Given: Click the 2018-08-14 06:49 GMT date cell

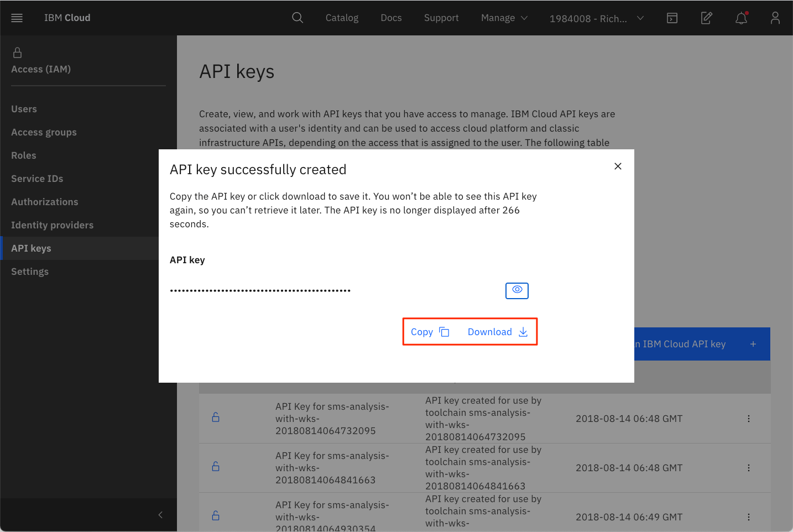Looking at the screenshot, I should [x=629, y=517].
